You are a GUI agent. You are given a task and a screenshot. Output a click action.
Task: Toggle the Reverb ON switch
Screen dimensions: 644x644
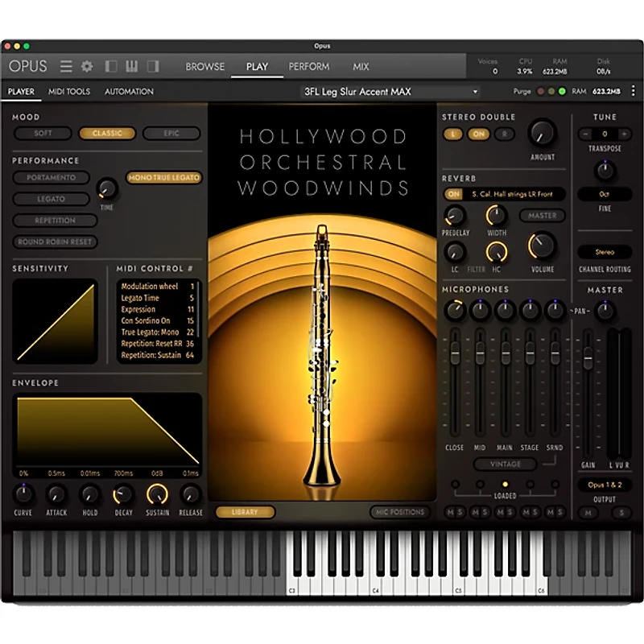point(453,194)
